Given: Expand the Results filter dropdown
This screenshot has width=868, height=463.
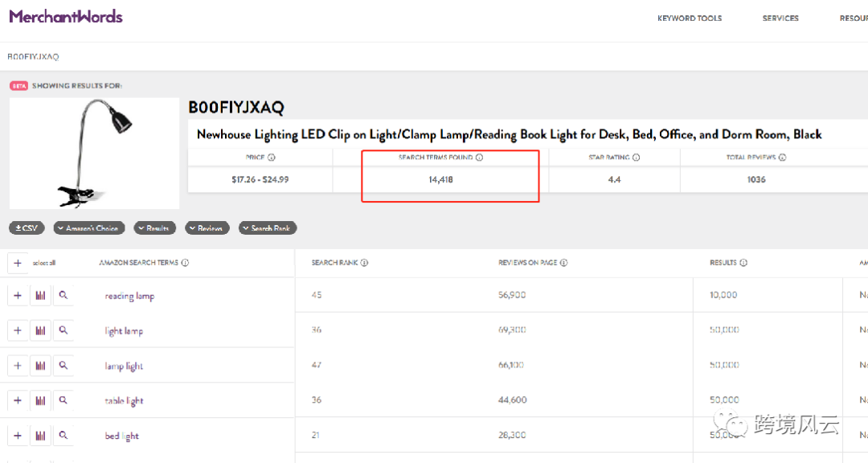Looking at the screenshot, I should (x=154, y=227).
